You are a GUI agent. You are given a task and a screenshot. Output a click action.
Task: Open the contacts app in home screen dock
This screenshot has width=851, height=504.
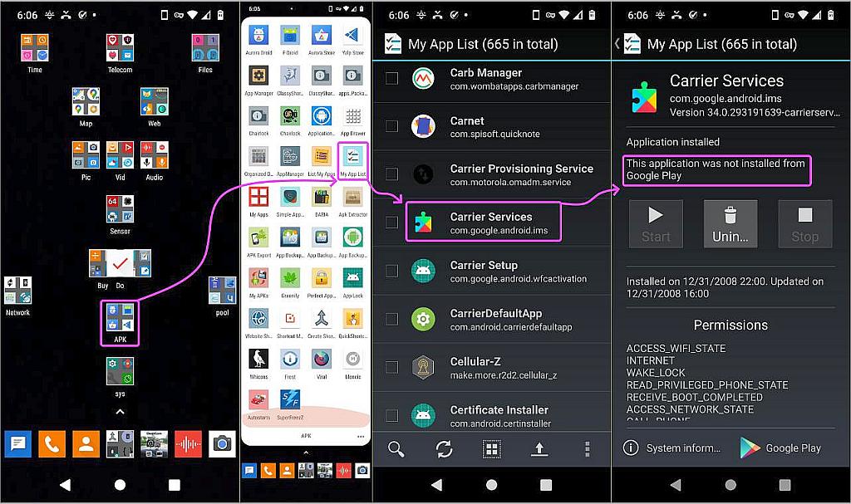point(86,444)
